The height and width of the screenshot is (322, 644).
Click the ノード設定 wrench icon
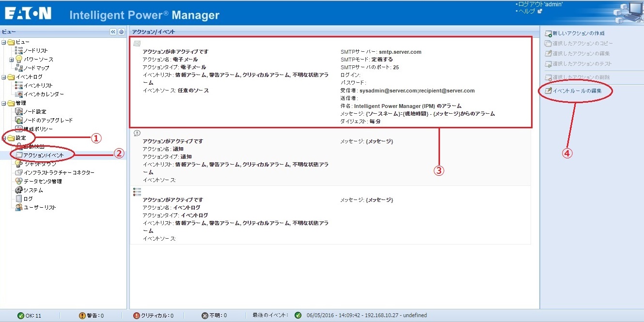[19, 111]
